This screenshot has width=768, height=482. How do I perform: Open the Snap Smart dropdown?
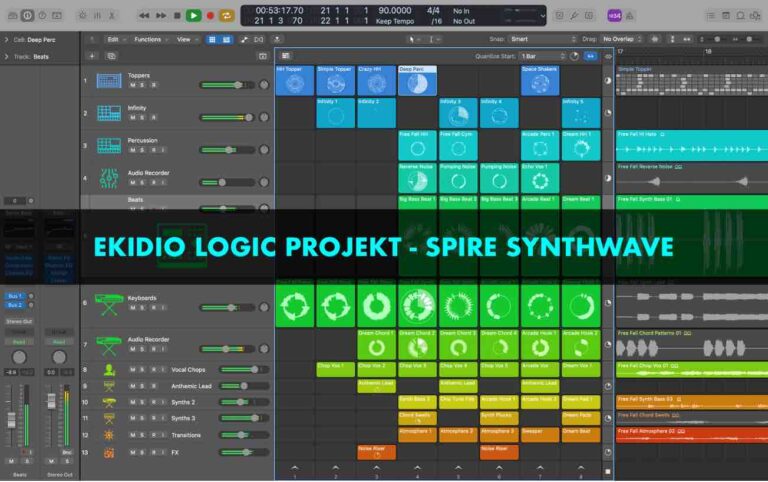542,39
